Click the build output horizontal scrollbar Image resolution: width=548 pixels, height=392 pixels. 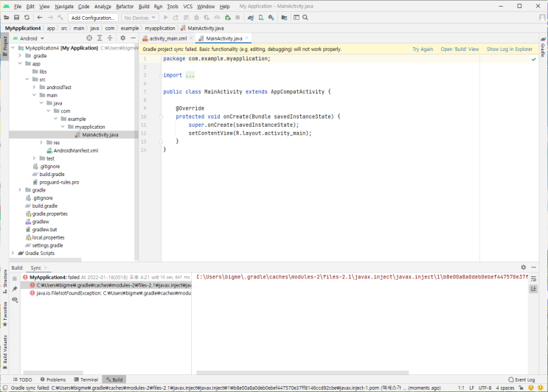coord(302,372)
